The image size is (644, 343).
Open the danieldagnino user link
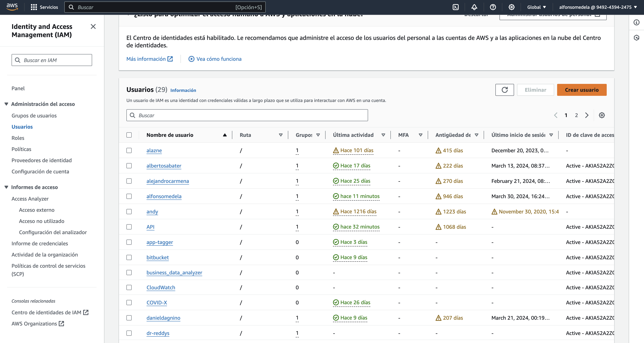click(x=163, y=318)
